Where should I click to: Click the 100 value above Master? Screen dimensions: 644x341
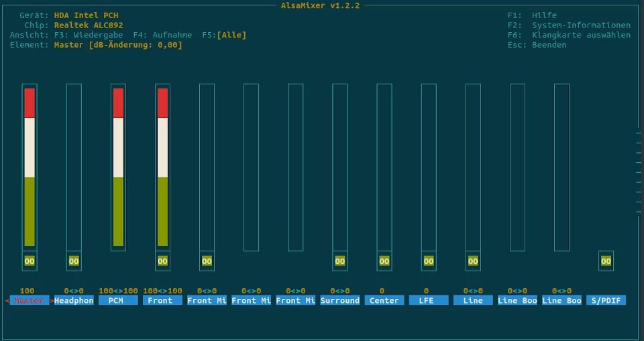coord(27,291)
